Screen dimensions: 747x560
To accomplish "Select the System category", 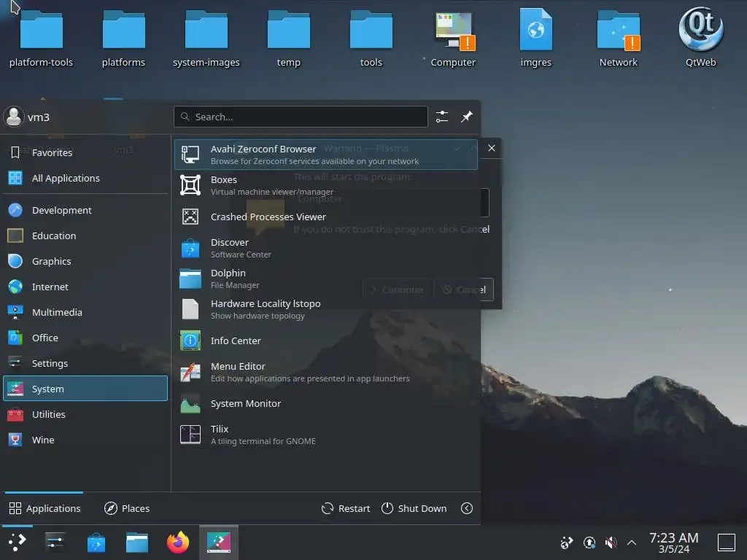I will click(85, 389).
